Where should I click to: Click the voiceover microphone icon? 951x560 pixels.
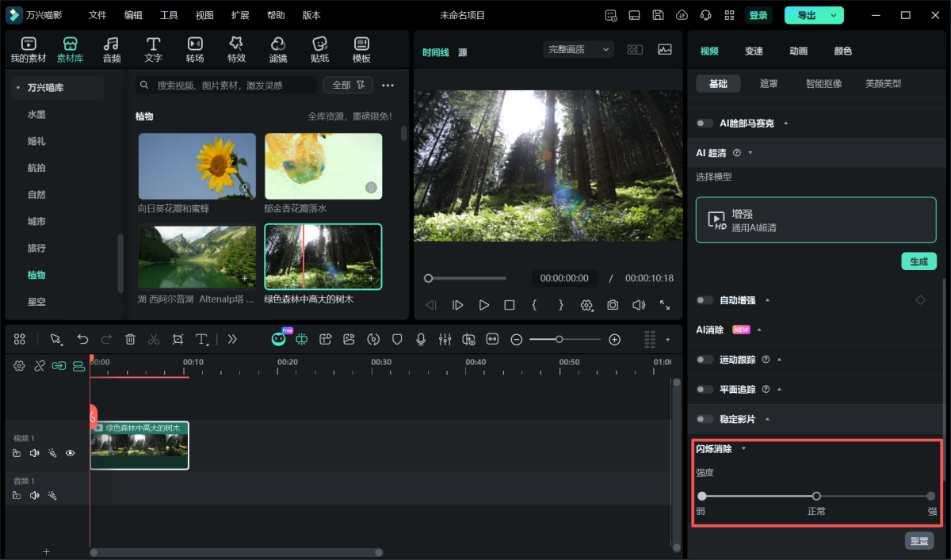pyautogui.click(x=421, y=339)
